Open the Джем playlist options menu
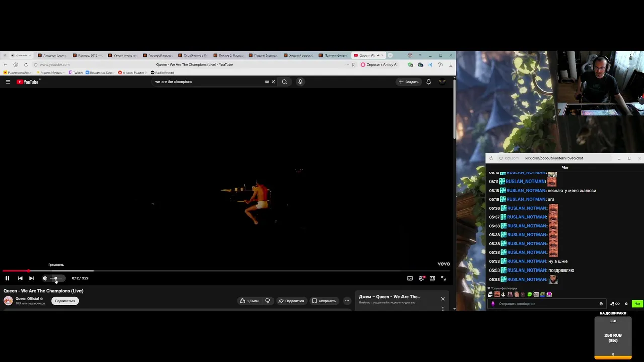 [443, 308]
